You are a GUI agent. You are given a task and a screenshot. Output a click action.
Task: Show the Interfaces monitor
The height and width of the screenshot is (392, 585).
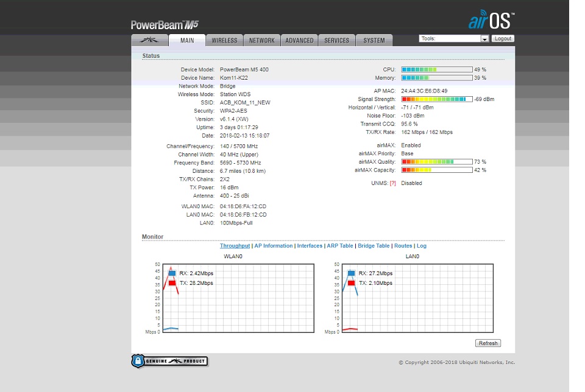pos(310,246)
